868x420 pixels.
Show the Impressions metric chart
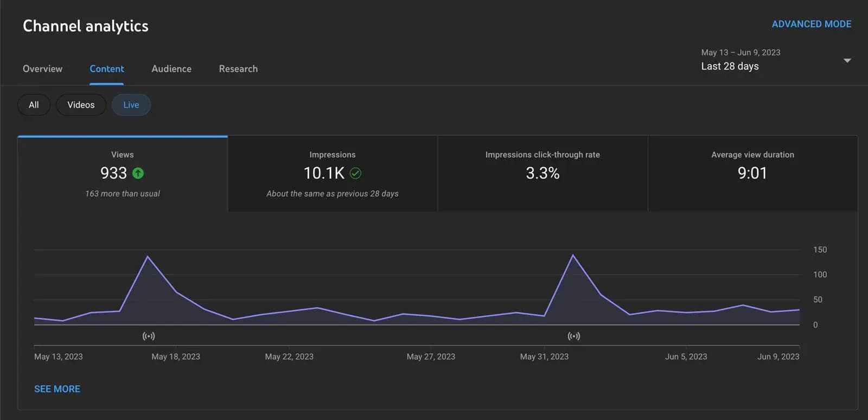(333, 174)
